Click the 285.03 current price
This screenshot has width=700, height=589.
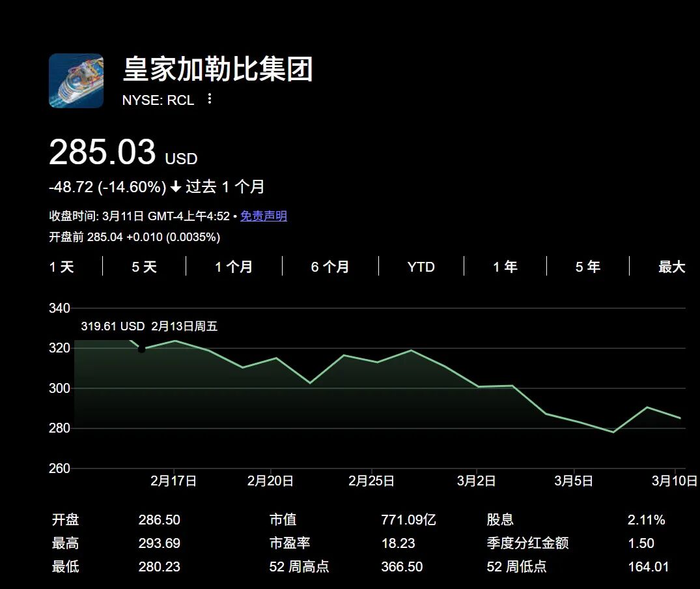coord(102,152)
